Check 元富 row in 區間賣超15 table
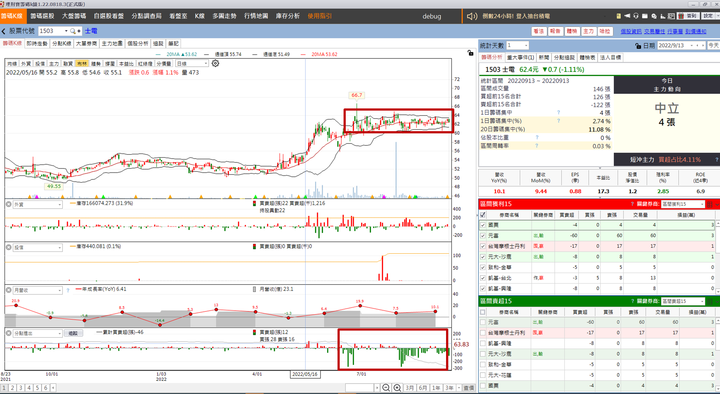 pyautogui.click(x=483, y=322)
